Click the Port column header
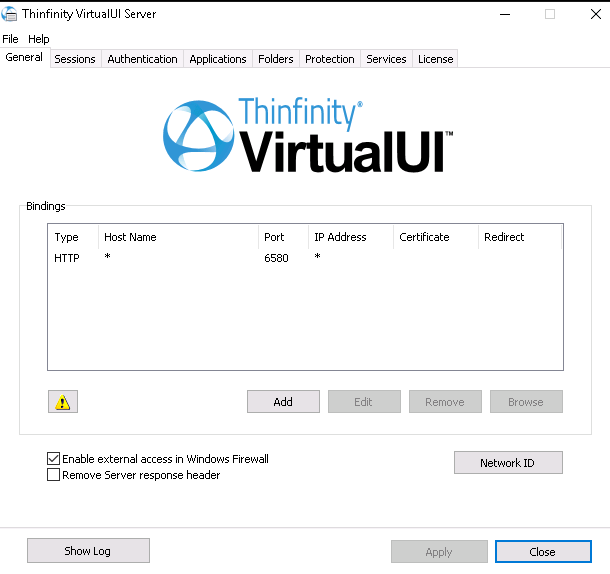This screenshot has height=574, width=610. [x=283, y=237]
